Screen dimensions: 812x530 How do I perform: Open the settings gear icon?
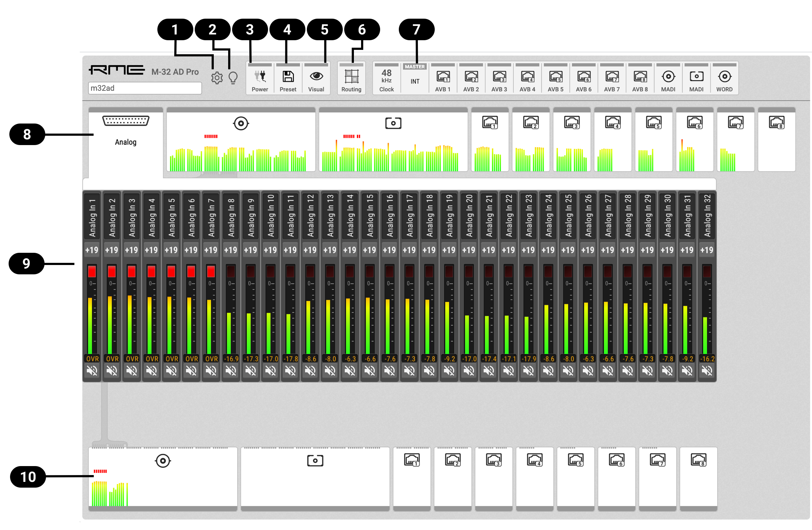[217, 78]
